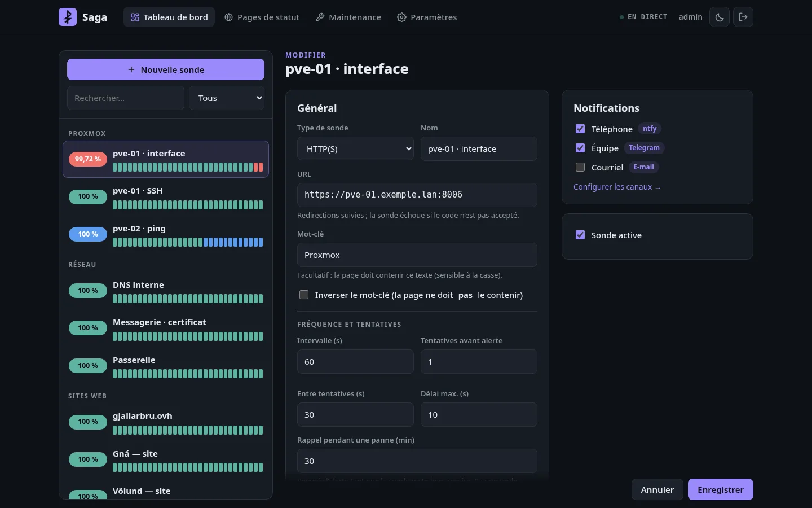Select the pve-01 · SSH probe

tap(166, 197)
